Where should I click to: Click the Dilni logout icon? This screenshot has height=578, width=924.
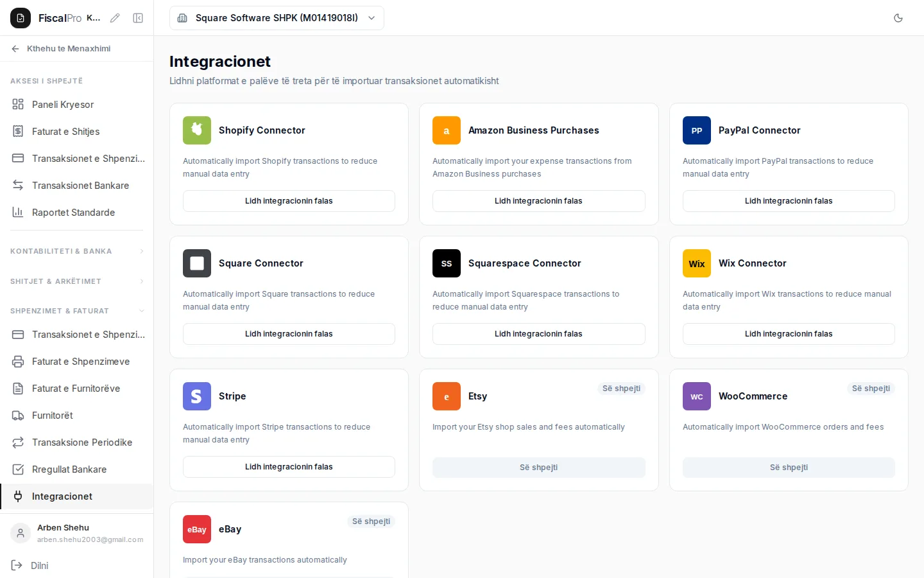(x=17, y=565)
